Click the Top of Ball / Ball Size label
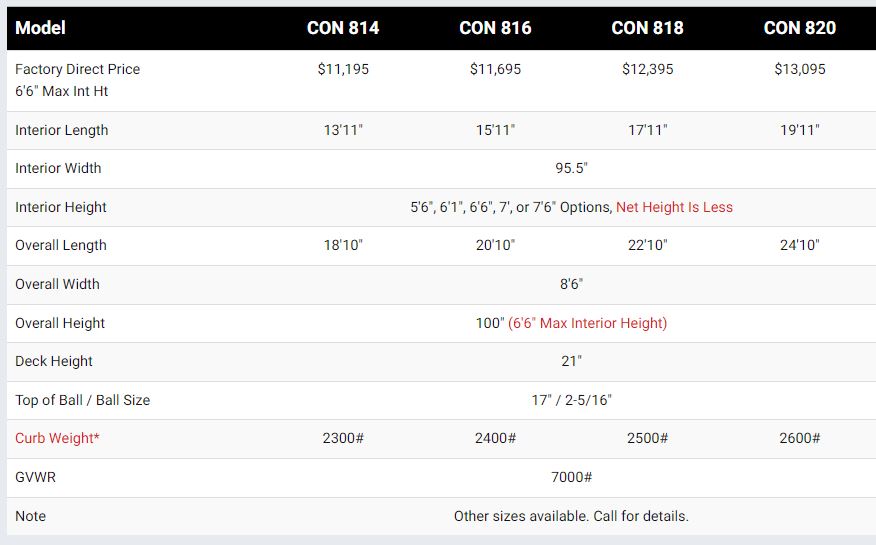Image resolution: width=876 pixels, height=545 pixels. pos(82,400)
